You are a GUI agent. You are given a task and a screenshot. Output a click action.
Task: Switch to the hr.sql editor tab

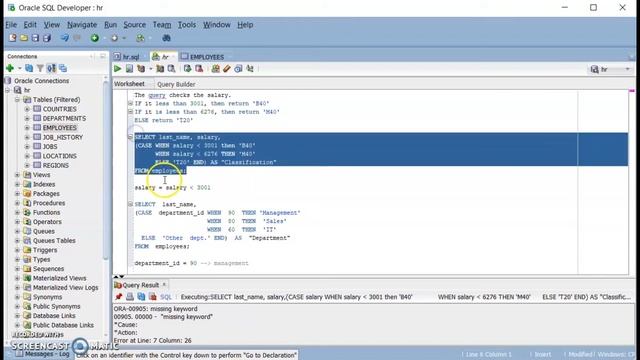click(131, 57)
